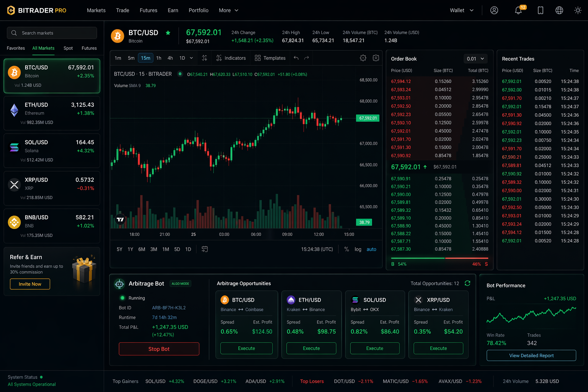Click Stop Bot for the Arbitrage Bot
Image resolution: width=588 pixels, height=392 pixels.
(159, 349)
